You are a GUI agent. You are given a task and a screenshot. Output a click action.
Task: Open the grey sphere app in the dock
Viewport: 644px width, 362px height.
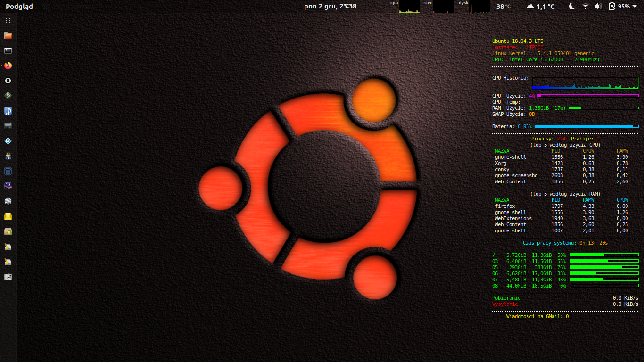click(x=8, y=201)
